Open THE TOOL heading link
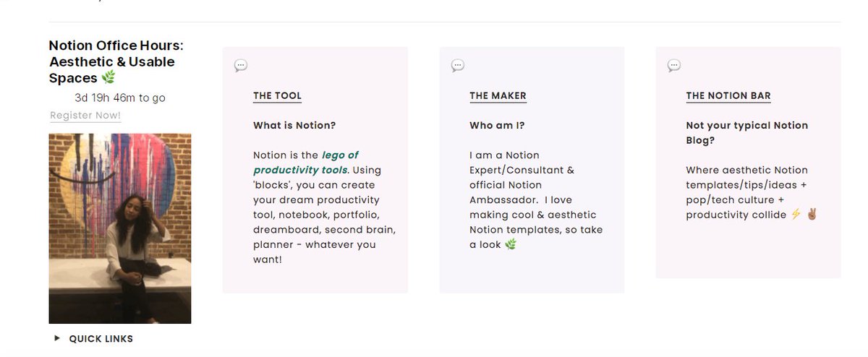Image resolution: width=868 pixels, height=357 pixels. point(278,96)
